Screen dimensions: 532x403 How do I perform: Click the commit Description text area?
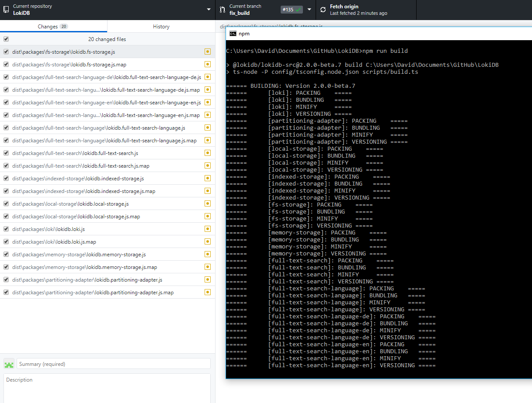coord(107,388)
